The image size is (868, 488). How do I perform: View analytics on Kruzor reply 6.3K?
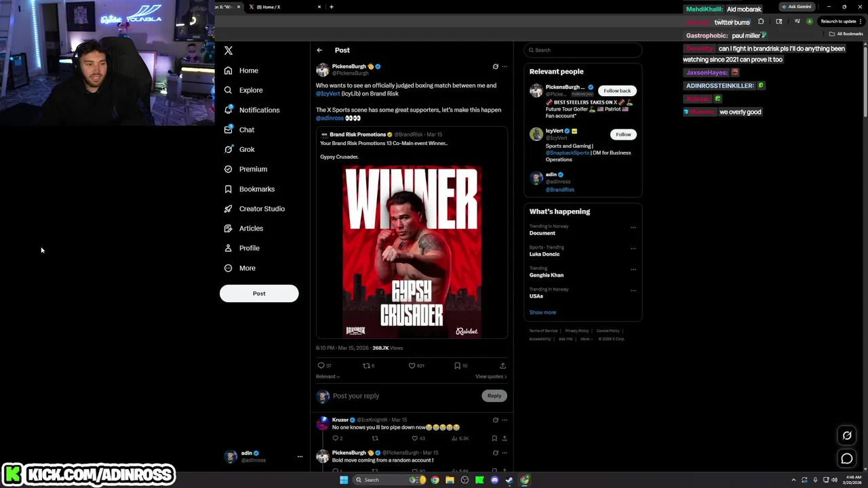(x=461, y=439)
